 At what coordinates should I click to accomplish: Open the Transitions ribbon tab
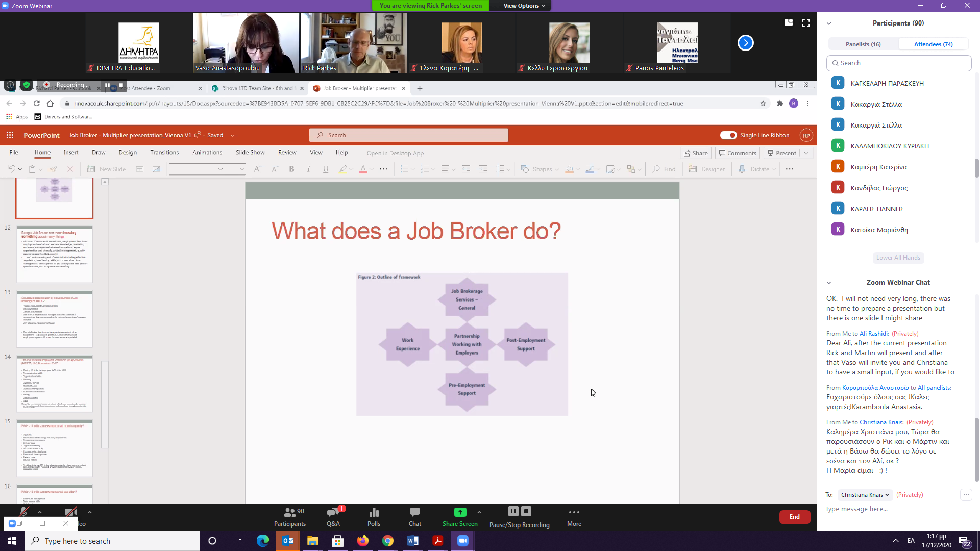tap(164, 153)
